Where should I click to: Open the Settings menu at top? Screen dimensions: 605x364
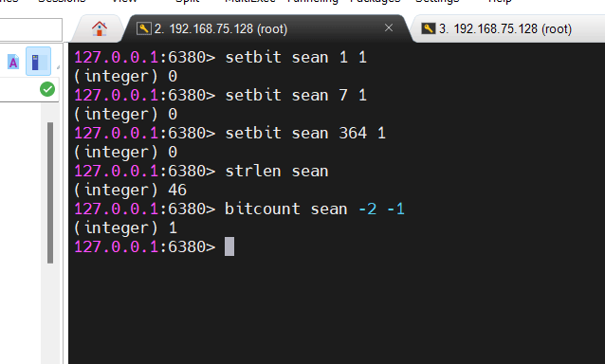437,1
